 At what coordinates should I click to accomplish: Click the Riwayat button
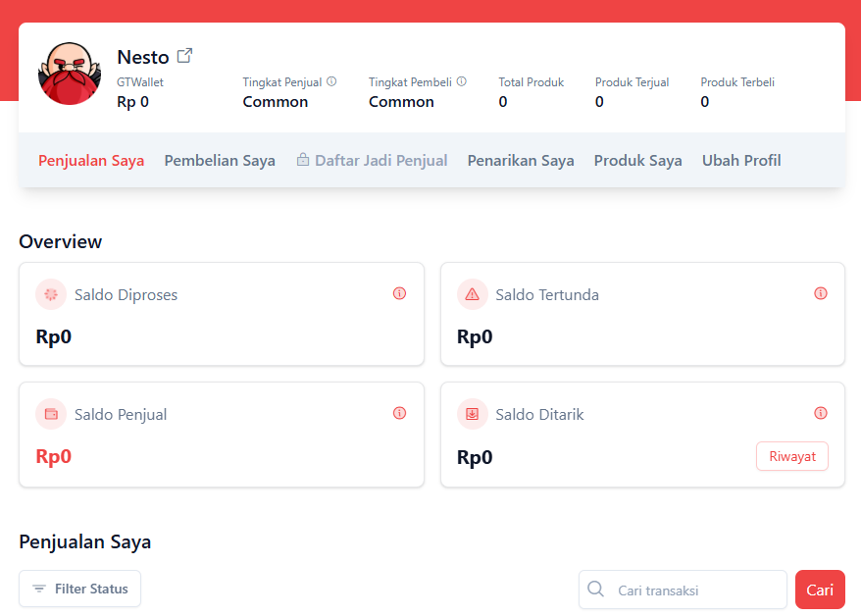[x=792, y=456]
